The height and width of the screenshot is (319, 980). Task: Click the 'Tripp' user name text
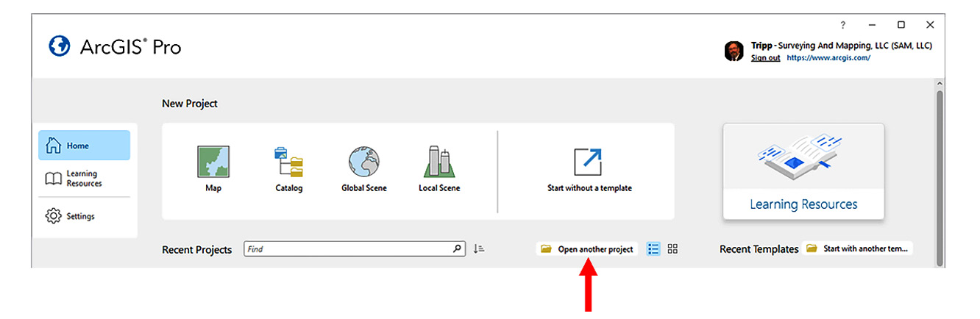[761, 46]
